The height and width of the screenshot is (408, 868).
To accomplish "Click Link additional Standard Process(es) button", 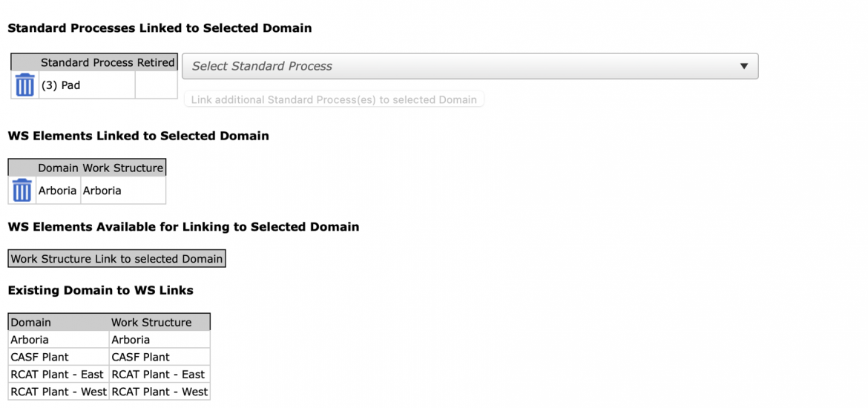I will coord(334,99).
